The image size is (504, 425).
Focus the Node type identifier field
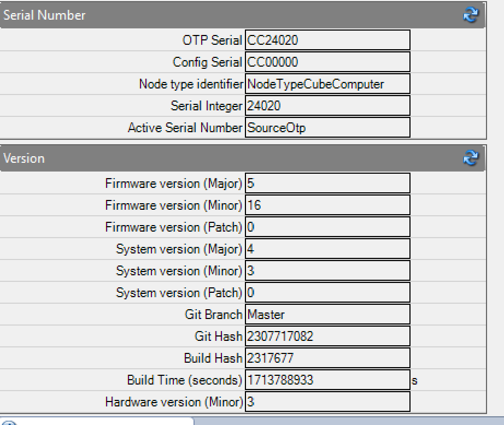[327, 84]
